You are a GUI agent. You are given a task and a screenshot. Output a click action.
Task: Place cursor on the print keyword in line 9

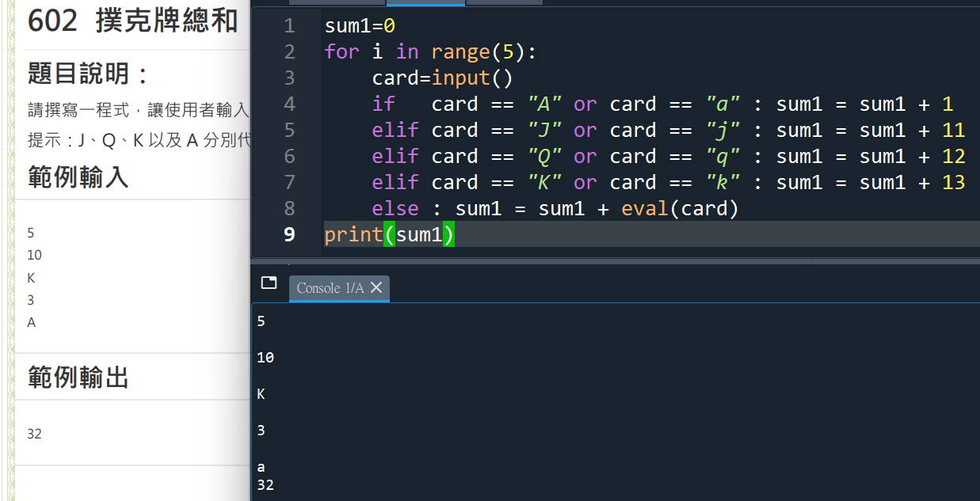353,235
